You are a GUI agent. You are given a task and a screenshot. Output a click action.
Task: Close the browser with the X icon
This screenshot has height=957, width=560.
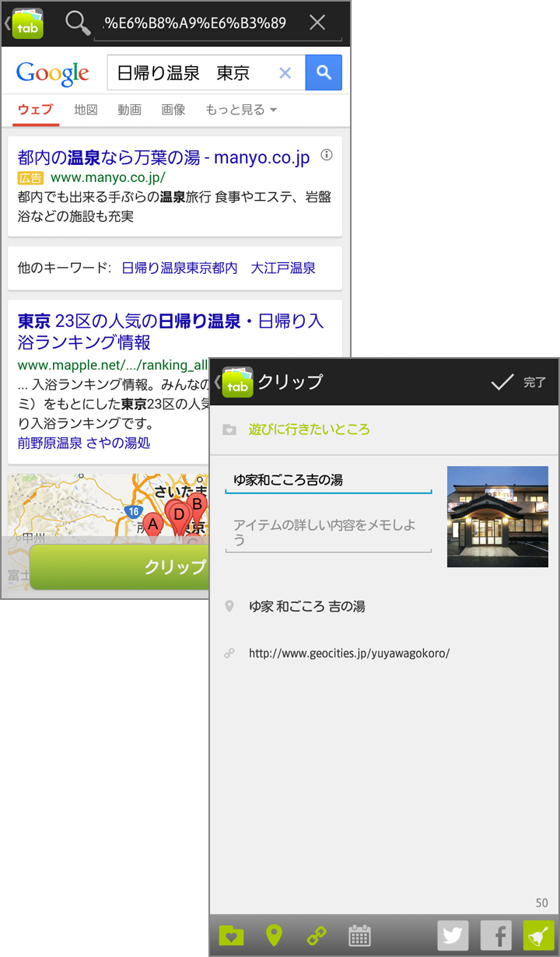[317, 23]
